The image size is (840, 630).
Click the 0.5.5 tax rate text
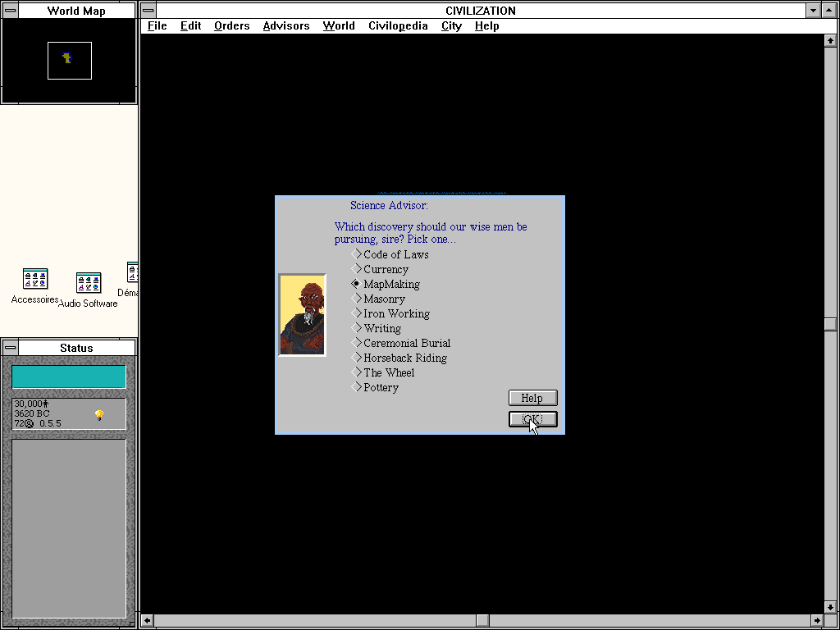(x=50, y=423)
